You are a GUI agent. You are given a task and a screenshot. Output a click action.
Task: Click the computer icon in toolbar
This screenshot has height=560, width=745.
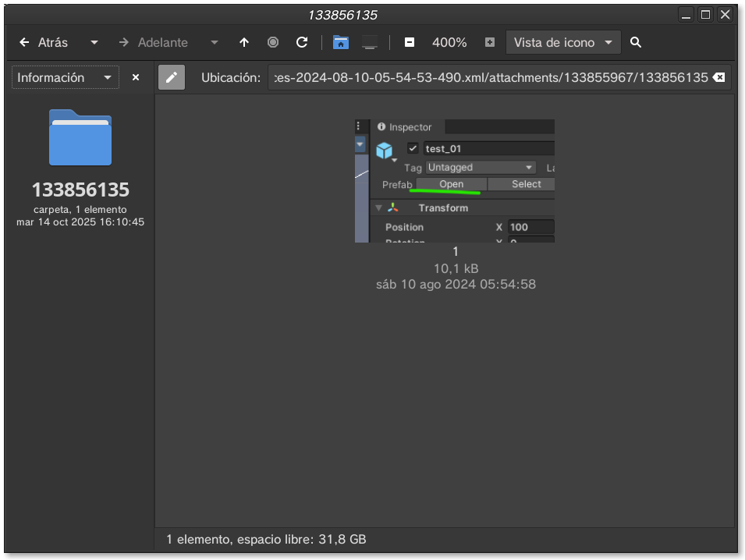[370, 43]
